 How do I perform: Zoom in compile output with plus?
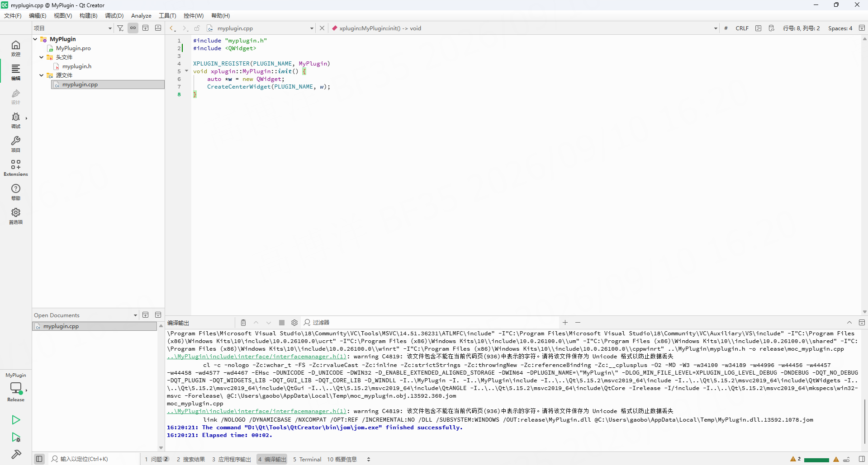[565, 323]
